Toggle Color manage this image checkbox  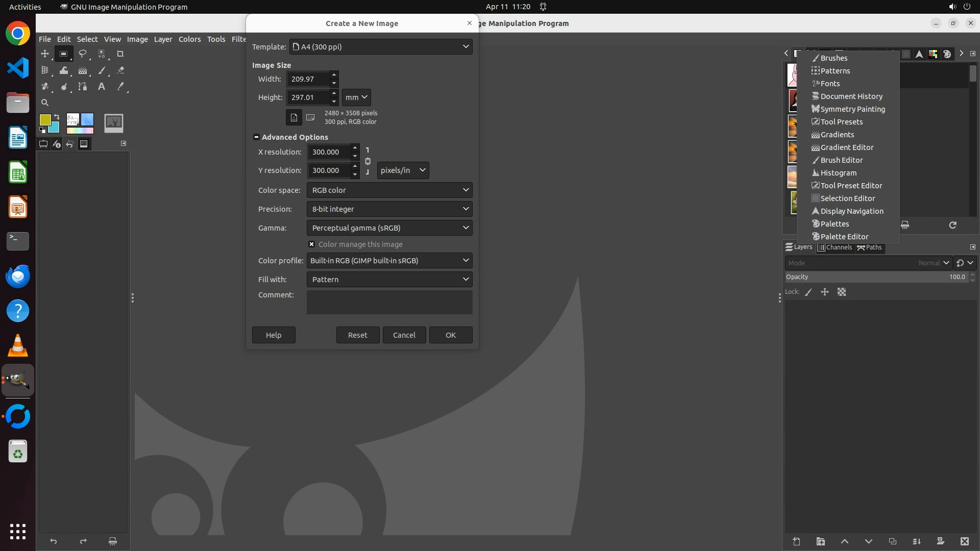312,244
